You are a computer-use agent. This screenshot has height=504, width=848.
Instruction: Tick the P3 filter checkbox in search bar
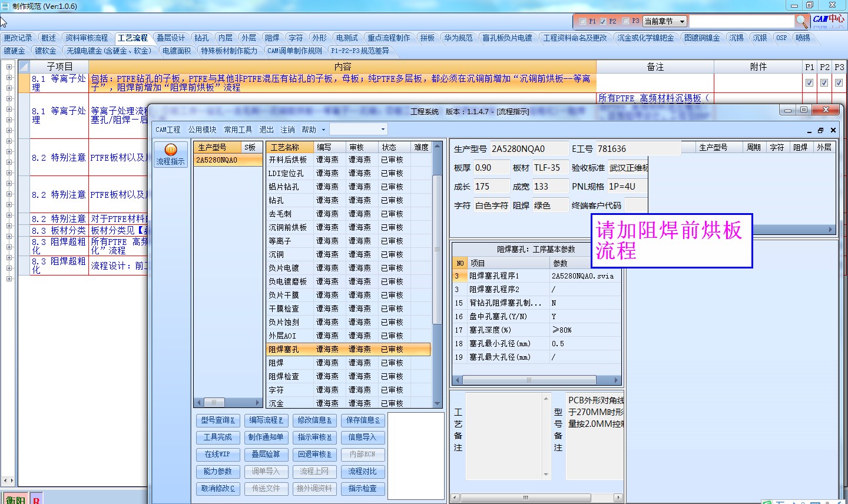(625, 21)
